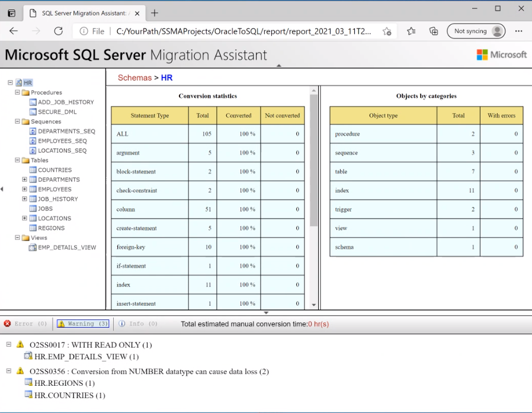Viewport: 532px width, 413px height.
Task: Click the Schemas breadcrumb link
Action: (134, 78)
